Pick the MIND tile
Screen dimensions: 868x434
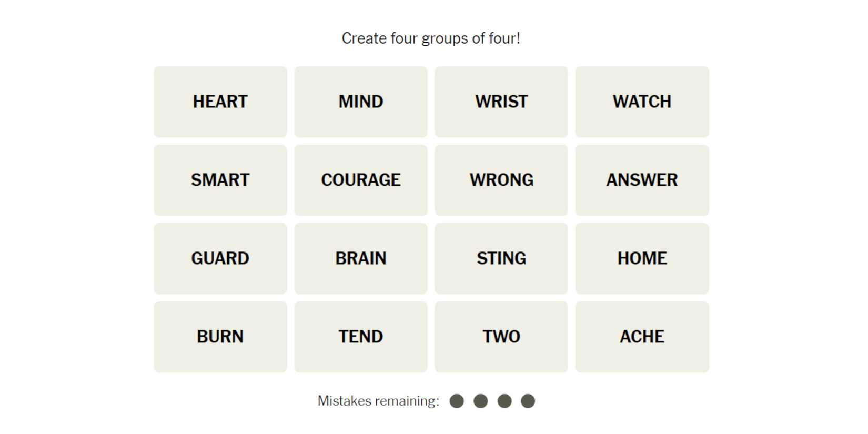coord(361,102)
